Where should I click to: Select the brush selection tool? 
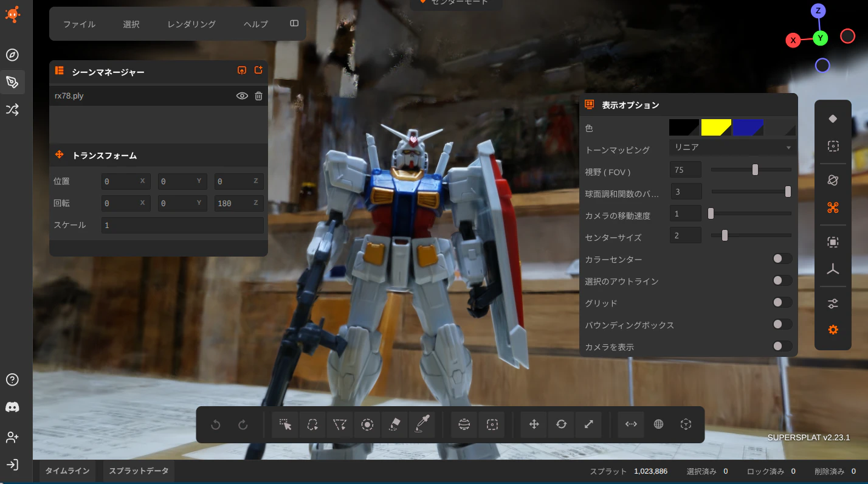click(367, 425)
